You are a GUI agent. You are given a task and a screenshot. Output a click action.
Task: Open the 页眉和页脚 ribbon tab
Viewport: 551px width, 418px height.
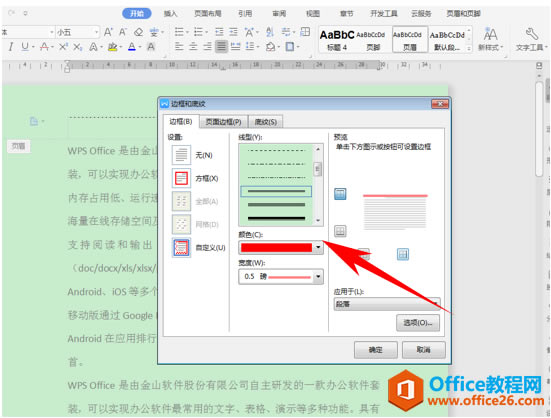pos(464,13)
